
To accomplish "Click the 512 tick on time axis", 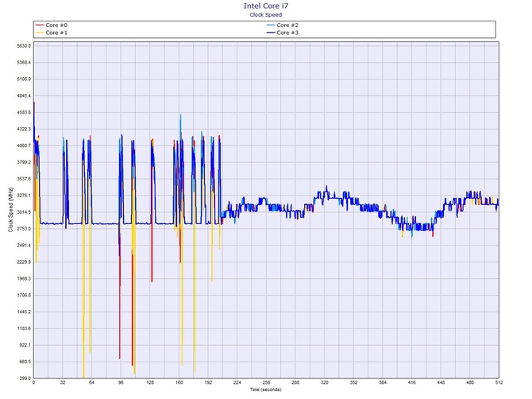I will pos(499,382).
